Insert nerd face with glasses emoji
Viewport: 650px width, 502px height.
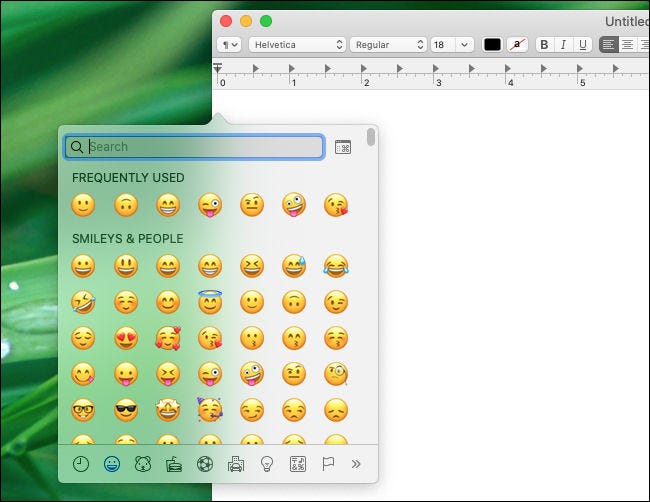83,410
